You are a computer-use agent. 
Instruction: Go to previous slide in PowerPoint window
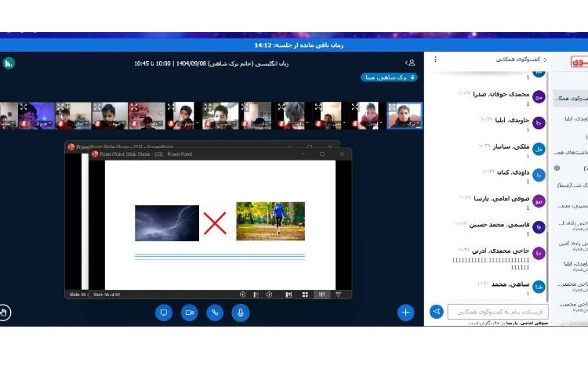point(243,295)
